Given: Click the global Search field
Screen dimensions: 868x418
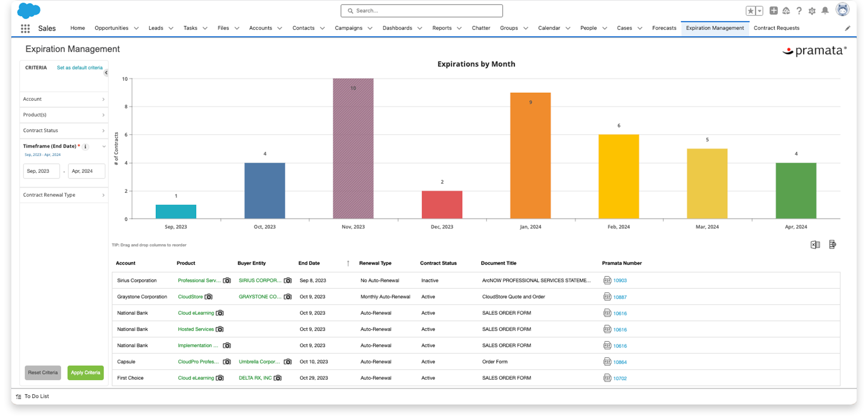Looking at the screenshot, I should point(422,11).
